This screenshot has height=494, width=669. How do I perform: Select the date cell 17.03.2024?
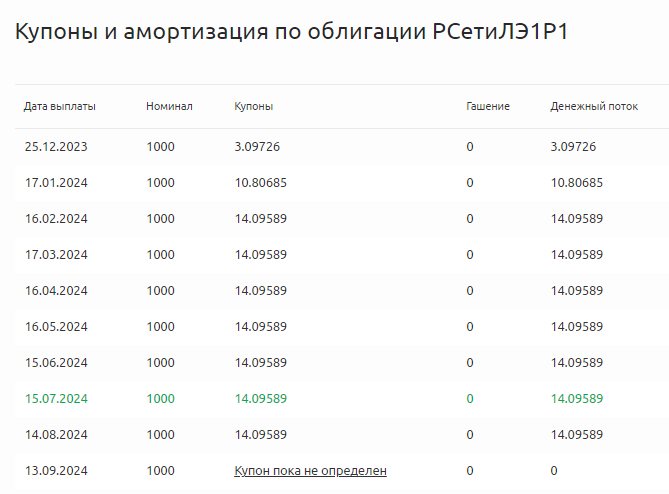56,255
